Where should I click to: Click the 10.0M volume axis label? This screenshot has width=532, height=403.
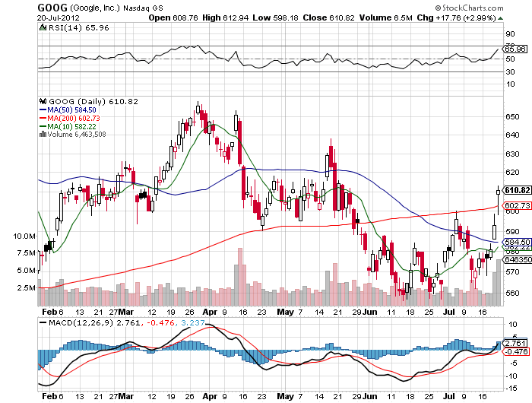pos(24,236)
